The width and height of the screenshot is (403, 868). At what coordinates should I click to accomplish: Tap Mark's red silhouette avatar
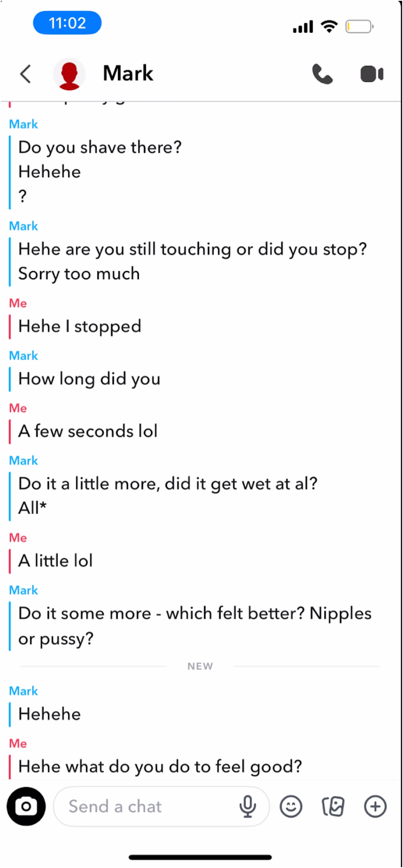pos(70,74)
